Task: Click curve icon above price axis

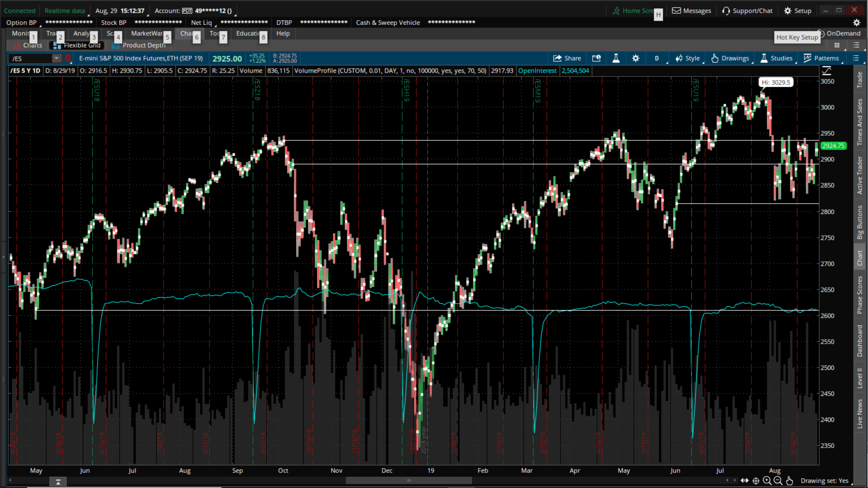Action: (827, 70)
